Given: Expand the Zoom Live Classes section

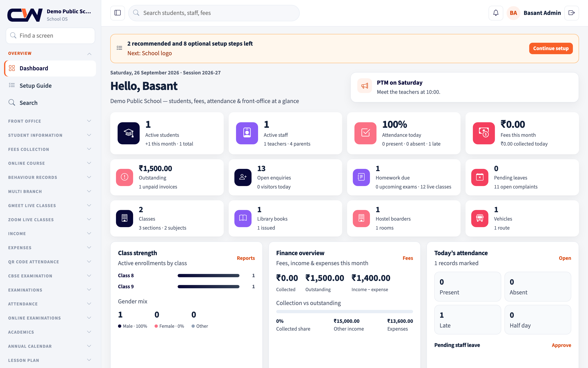Looking at the screenshot, I should (50, 220).
